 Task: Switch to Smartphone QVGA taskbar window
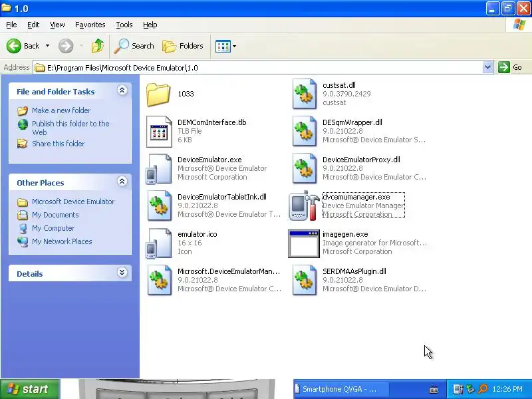tap(341, 389)
